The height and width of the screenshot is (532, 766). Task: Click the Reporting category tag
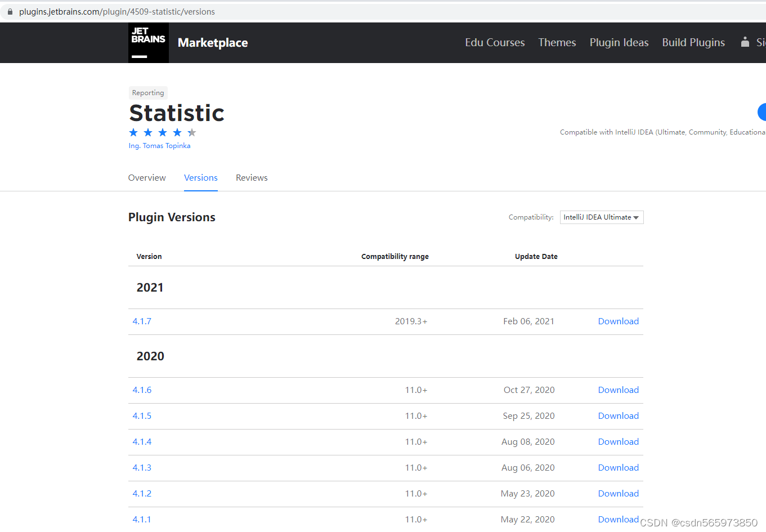pyautogui.click(x=148, y=93)
